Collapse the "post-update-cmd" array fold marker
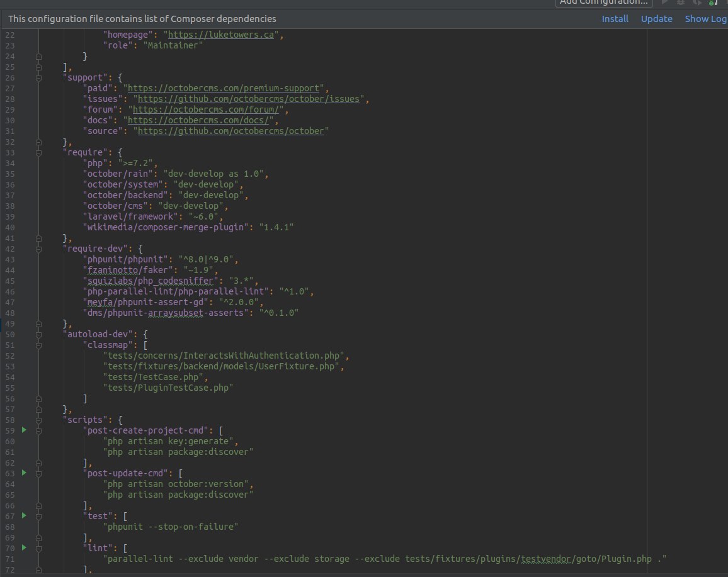The height and width of the screenshot is (577, 728). coord(38,474)
